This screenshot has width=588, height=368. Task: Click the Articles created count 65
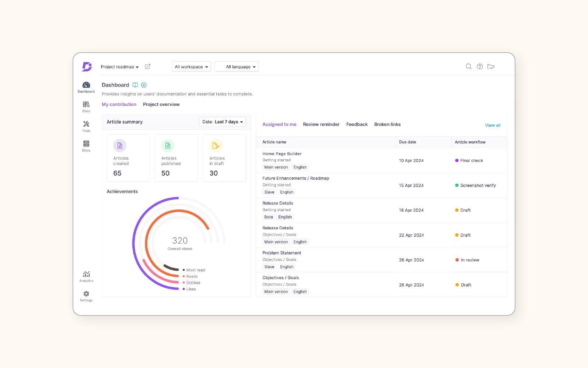[x=117, y=173]
